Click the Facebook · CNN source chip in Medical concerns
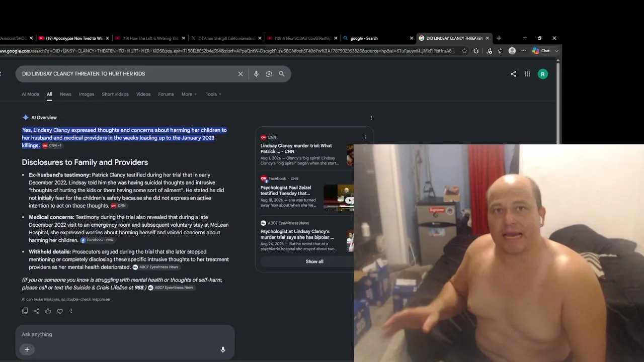 [x=98, y=240]
